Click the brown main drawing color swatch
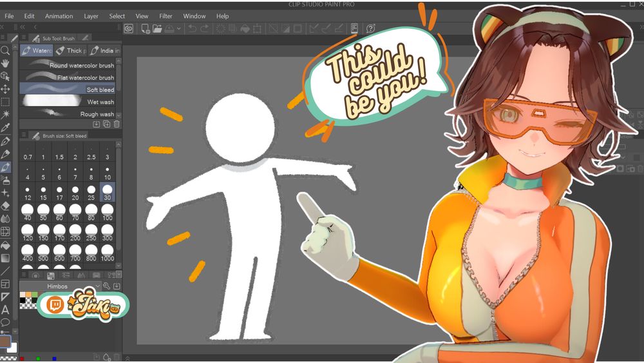Image resolution: width=644 pixels, height=363 pixels. pyautogui.click(x=5, y=342)
